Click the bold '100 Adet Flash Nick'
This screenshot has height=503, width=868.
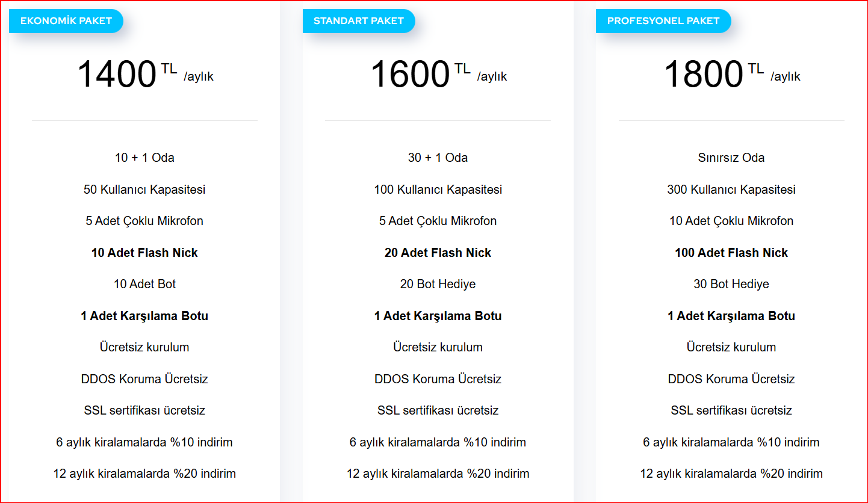tap(731, 253)
